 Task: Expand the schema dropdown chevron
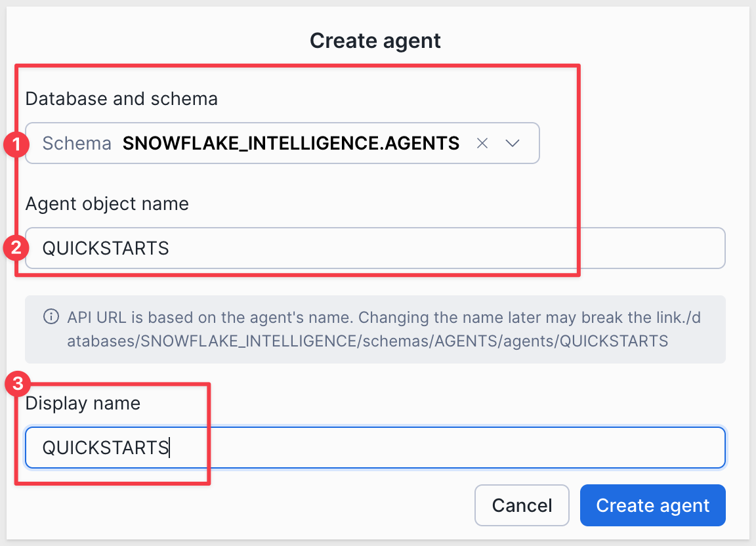point(513,143)
